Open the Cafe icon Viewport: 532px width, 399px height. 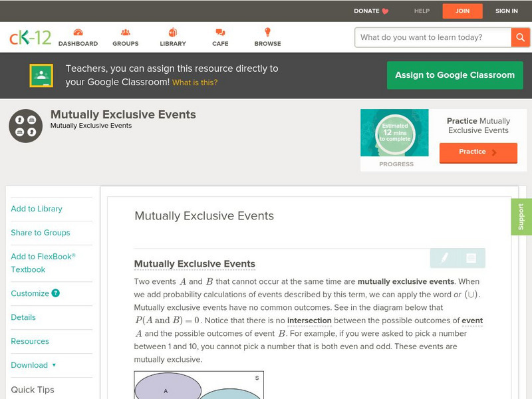220,33
